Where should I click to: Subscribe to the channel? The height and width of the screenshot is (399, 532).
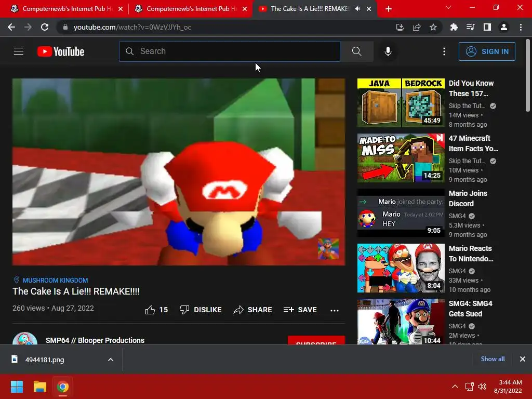tap(316, 340)
